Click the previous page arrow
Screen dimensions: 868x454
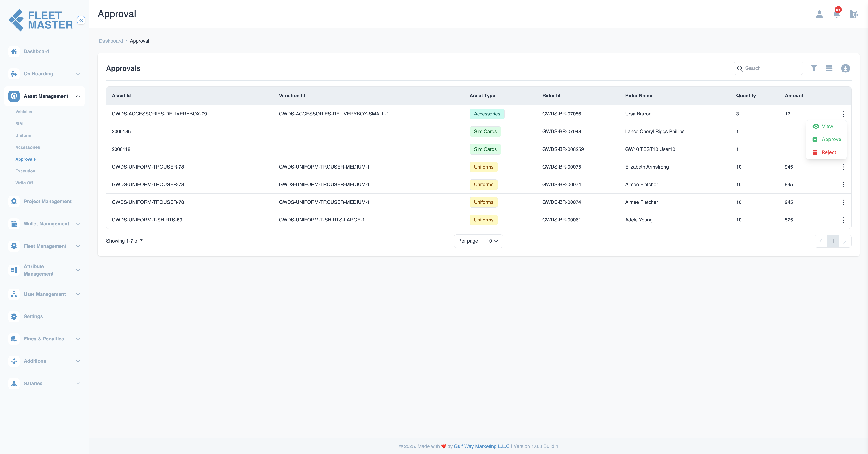pyautogui.click(x=821, y=241)
